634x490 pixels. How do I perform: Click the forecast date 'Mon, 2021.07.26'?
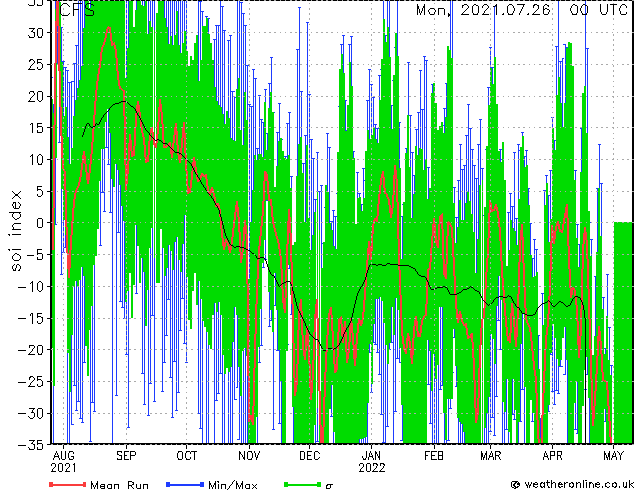pos(483,10)
